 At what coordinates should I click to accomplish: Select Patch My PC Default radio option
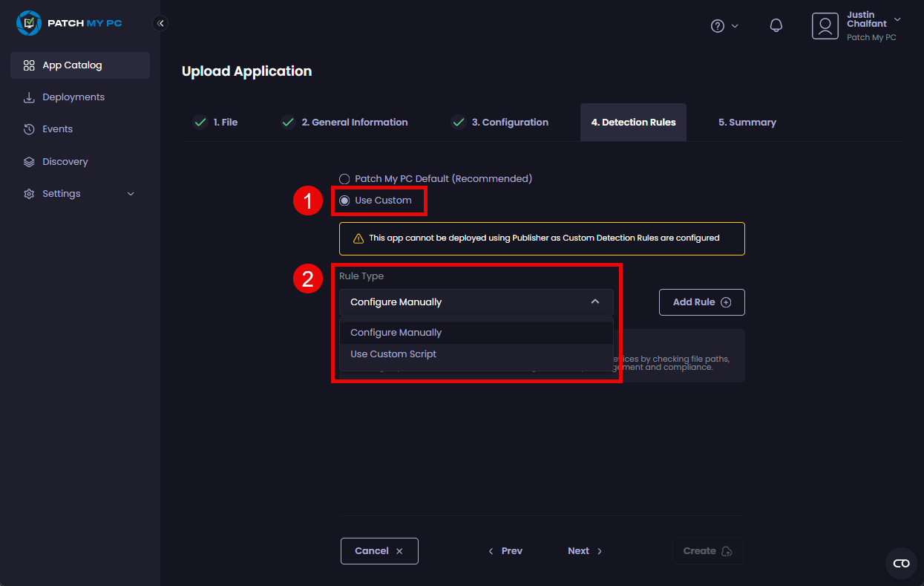[x=344, y=179]
